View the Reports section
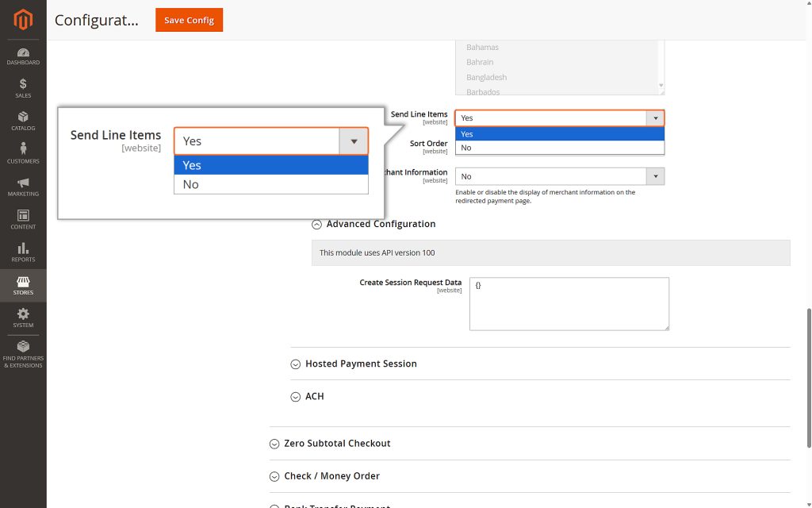The width and height of the screenshot is (812, 508). point(23,253)
